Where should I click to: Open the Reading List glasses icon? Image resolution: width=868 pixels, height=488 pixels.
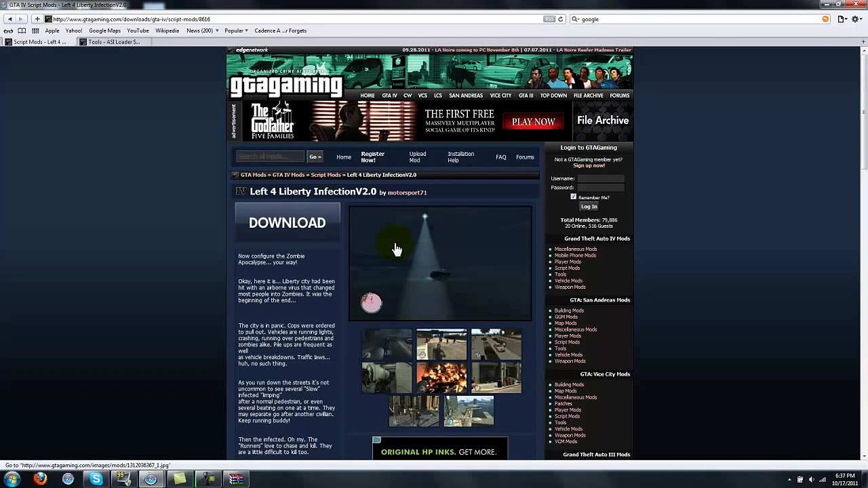click(x=8, y=30)
